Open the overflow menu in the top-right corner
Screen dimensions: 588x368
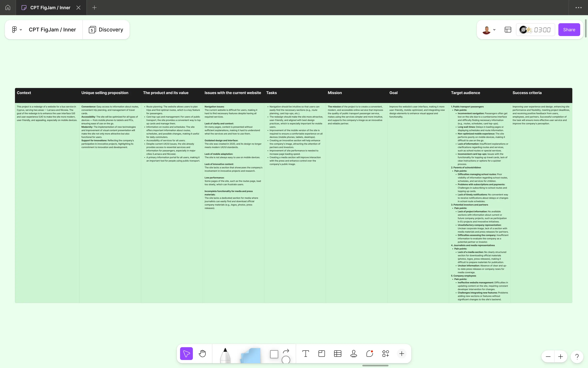coord(578,7)
